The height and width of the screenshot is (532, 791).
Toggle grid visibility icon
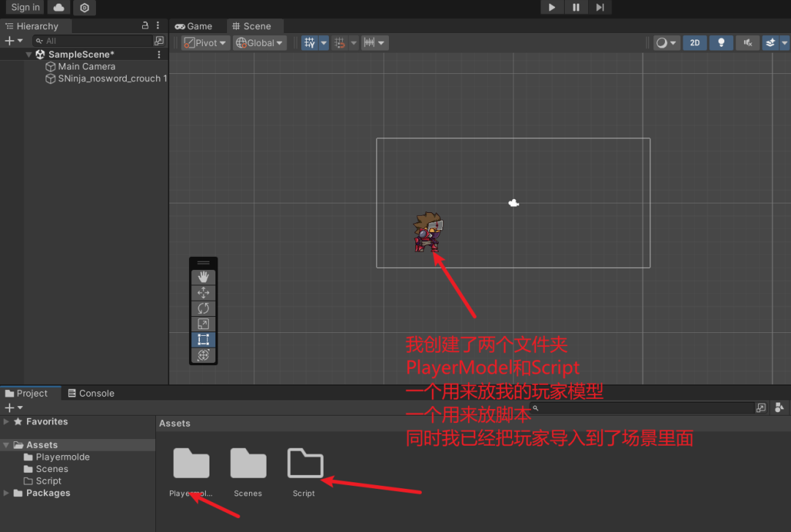(x=310, y=43)
